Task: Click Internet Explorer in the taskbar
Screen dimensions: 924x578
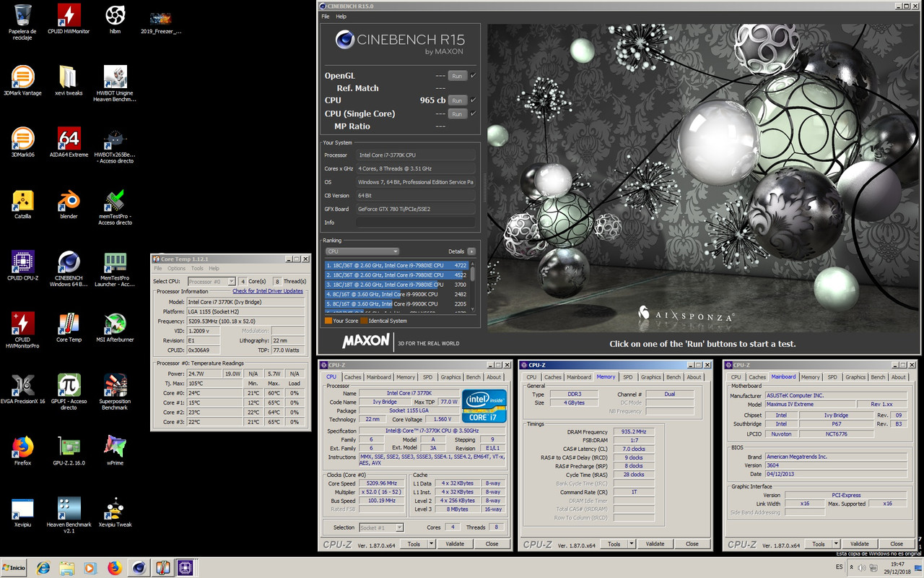Action: click(x=43, y=568)
